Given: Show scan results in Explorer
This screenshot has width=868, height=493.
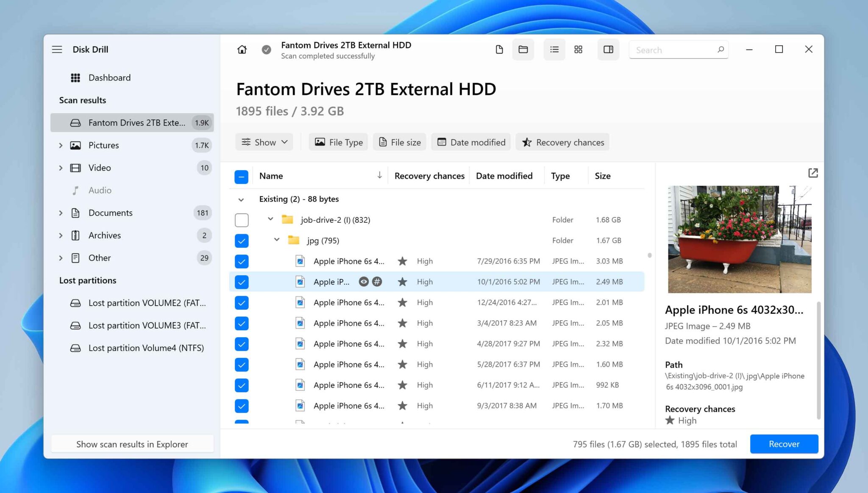Looking at the screenshot, I should click(x=132, y=444).
